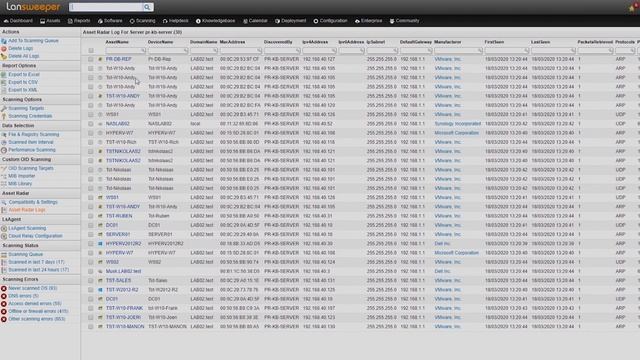Image resolution: width=640 pixels, height=360 pixels.
Task: Click the red DNS errors icon
Action: coord(4,296)
